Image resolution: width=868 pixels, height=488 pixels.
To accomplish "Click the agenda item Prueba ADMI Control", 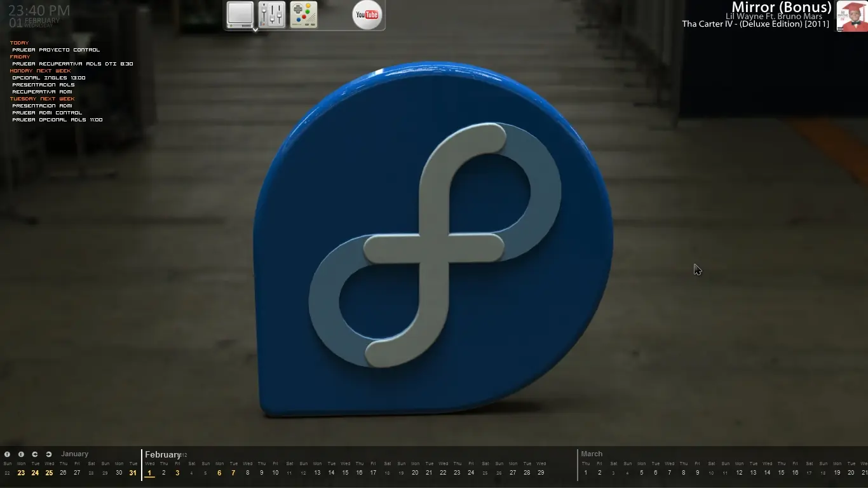I will pyautogui.click(x=47, y=112).
